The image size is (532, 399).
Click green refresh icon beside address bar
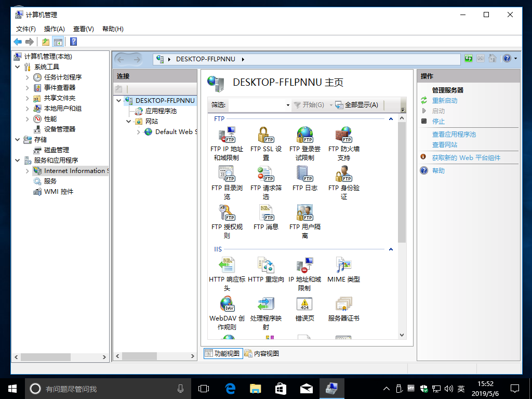(x=468, y=58)
